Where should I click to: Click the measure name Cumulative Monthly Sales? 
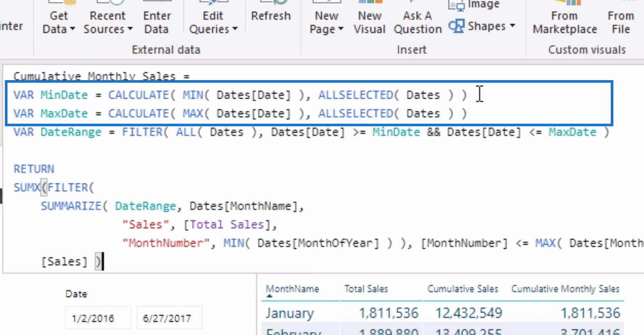pos(94,76)
